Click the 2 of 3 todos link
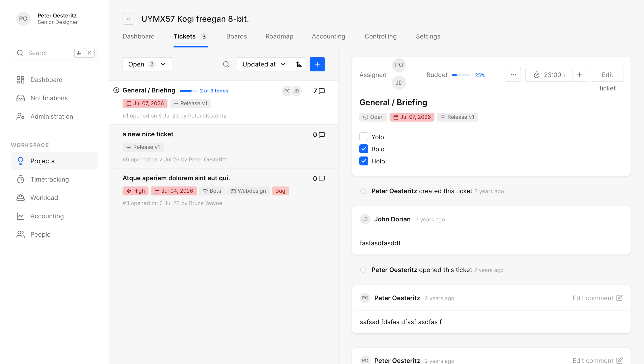The height and width of the screenshot is (364, 644). pos(214,91)
